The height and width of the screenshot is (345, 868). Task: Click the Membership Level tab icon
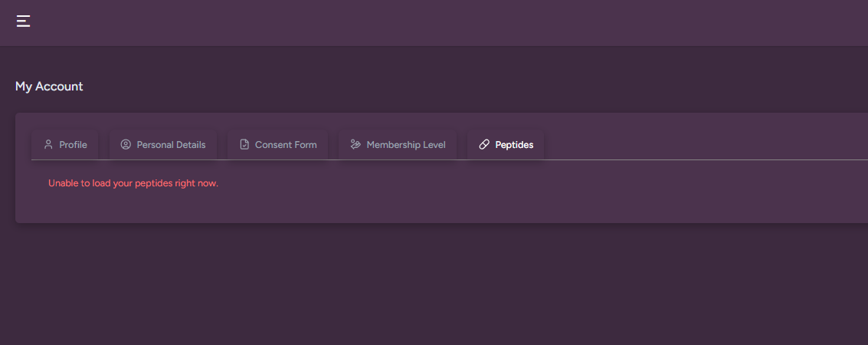355,144
